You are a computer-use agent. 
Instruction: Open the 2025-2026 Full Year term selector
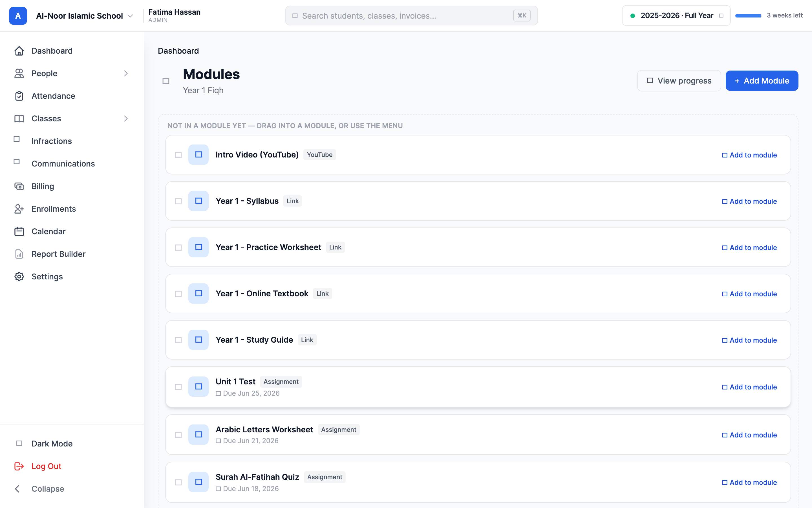click(676, 16)
